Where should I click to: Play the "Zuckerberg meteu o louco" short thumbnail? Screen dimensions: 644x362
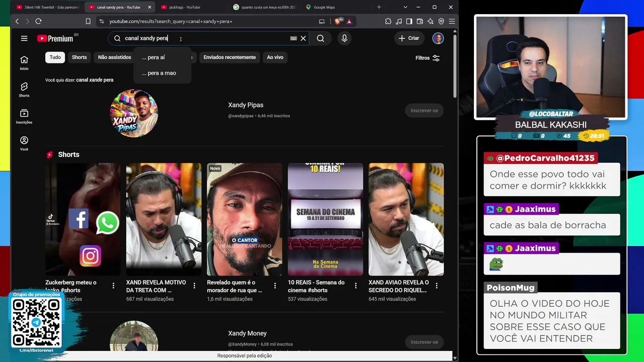83,219
